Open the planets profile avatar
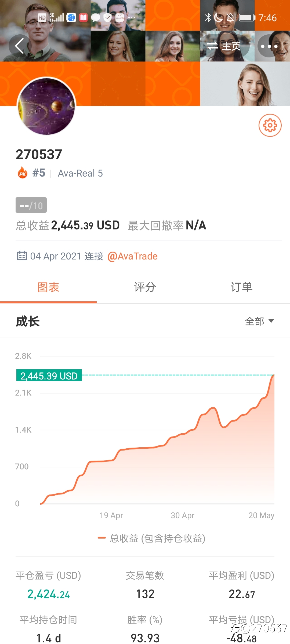 click(x=46, y=106)
